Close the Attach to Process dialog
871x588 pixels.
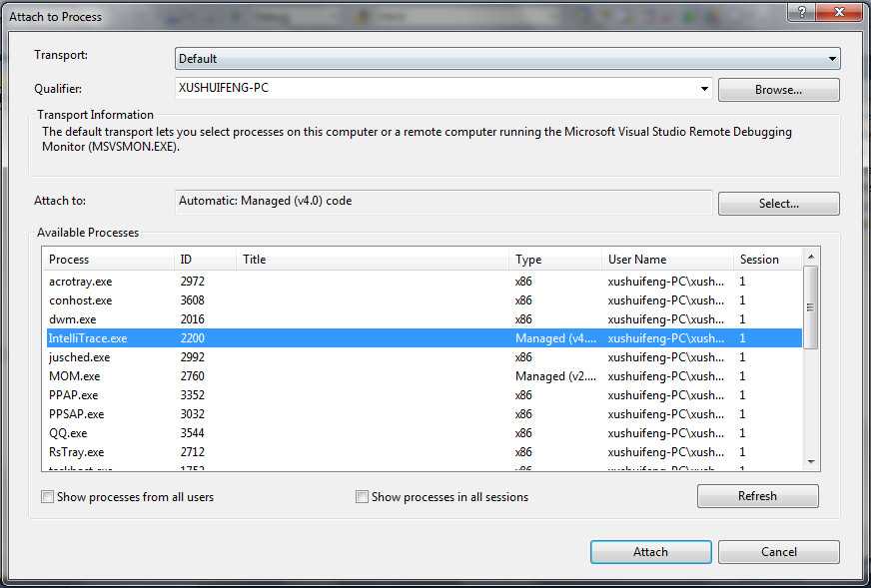pyautogui.click(x=839, y=12)
